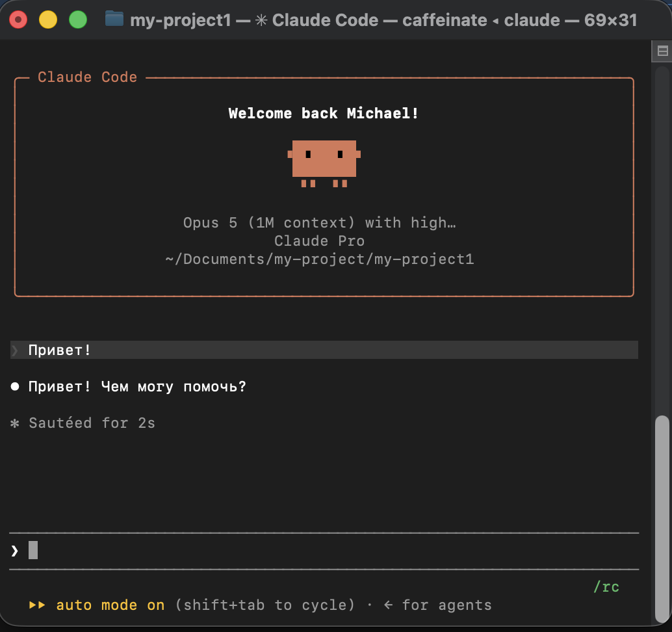The height and width of the screenshot is (632, 672).
Task: Click the green zoom window button
Action: pos(78,20)
